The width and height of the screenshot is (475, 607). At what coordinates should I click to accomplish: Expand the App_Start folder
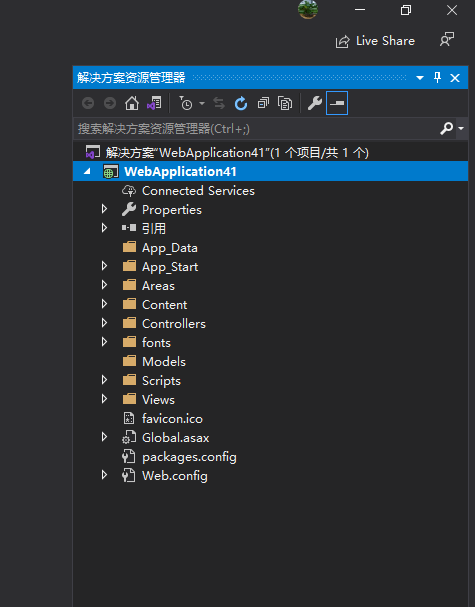tap(104, 266)
